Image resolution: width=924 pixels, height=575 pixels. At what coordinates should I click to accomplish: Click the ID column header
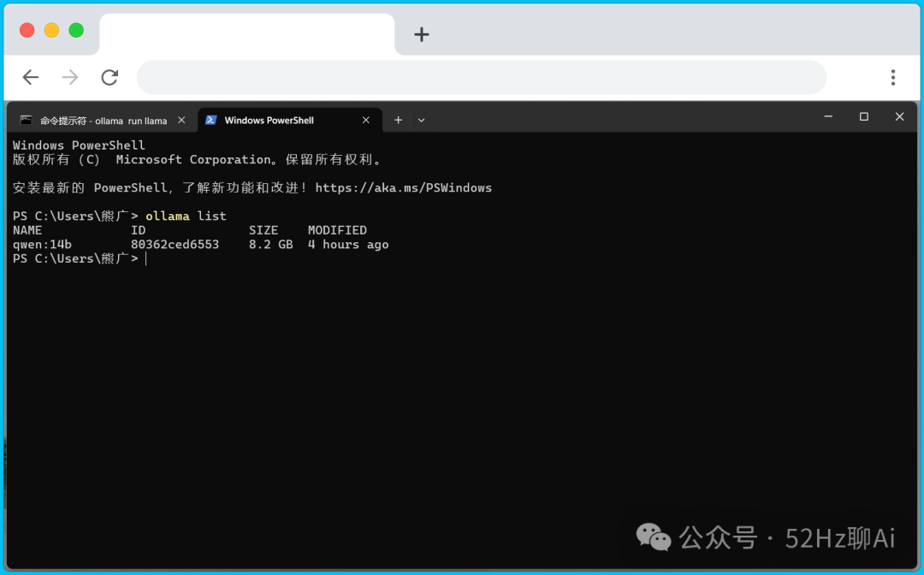(138, 230)
